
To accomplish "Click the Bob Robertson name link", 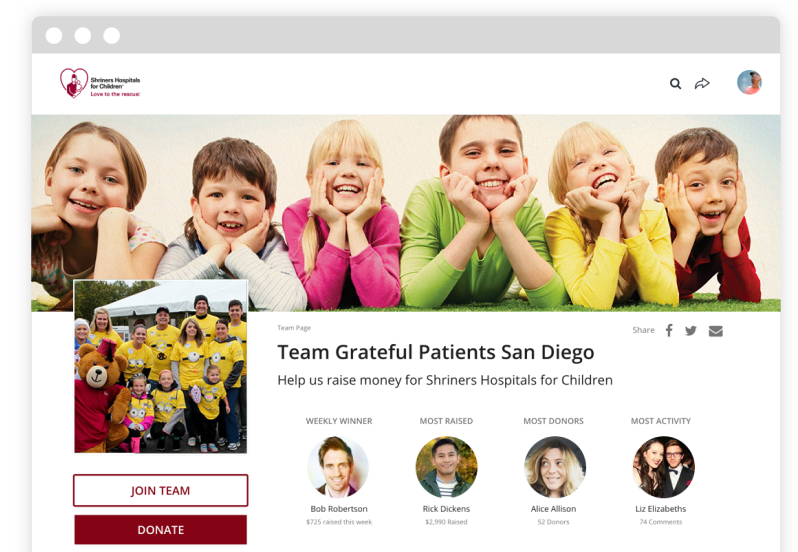I will 339,509.
